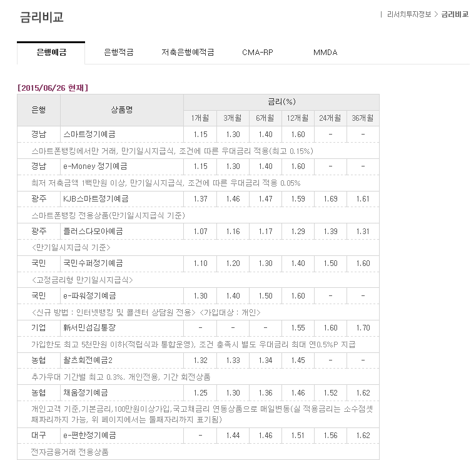Viewport: 476px width, 460px height.
Task: Switch to the 은행적금 tab
Action: pos(118,53)
